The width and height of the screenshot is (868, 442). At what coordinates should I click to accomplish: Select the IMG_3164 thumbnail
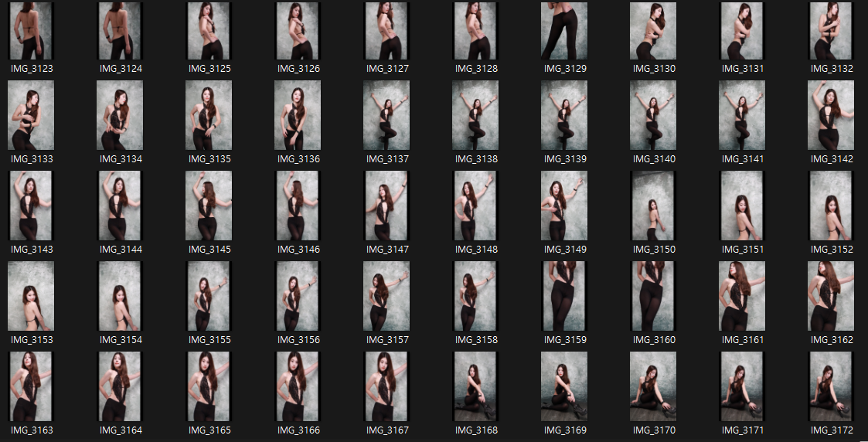pyautogui.click(x=120, y=386)
